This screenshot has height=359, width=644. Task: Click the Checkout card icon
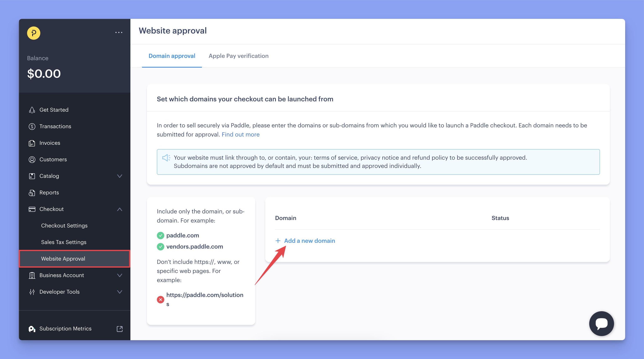32,209
